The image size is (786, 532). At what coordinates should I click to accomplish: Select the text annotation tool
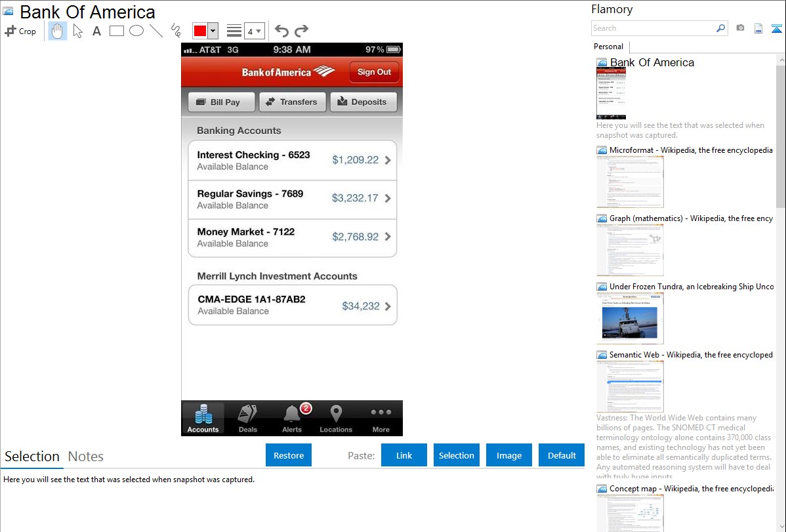click(x=96, y=31)
